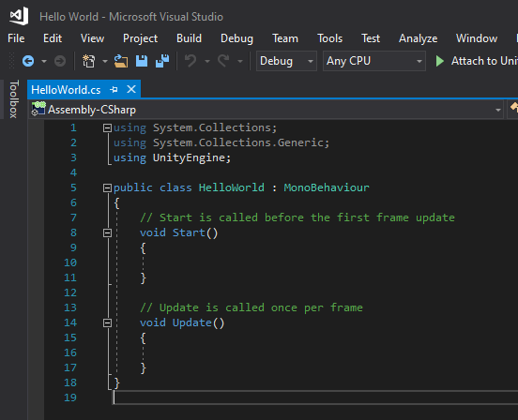This screenshot has height=420, width=518.
Task: Click the Visual Studio logo icon
Action: pyautogui.click(x=19, y=16)
